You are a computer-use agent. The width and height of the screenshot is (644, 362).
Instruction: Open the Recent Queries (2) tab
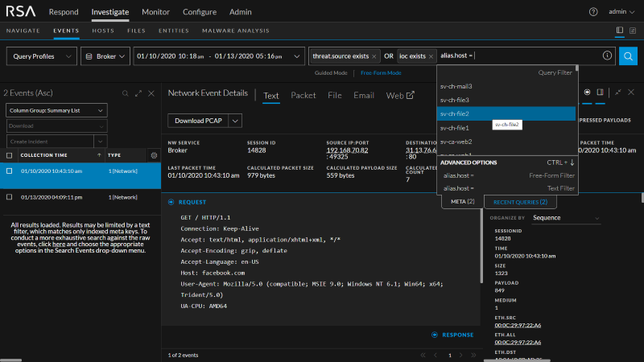[520, 202]
